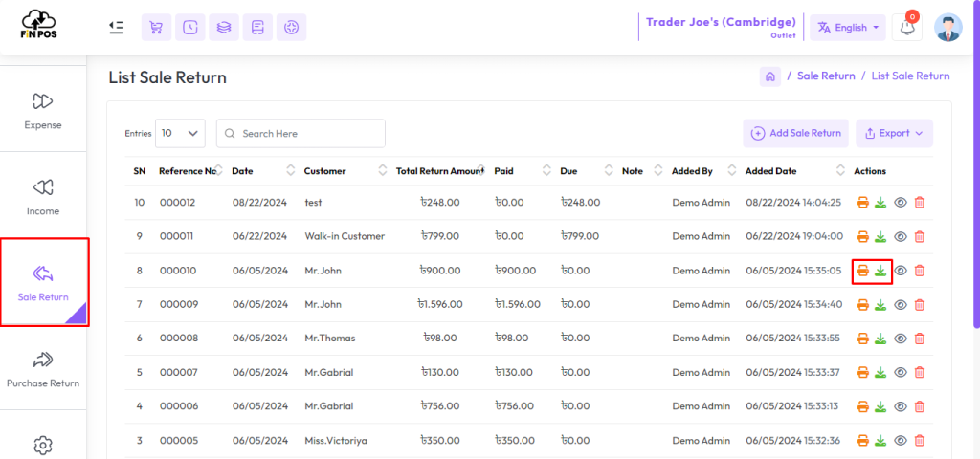Viewport: 980px width, 459px height.
Task: View details of return 000012
Action: 900,203
